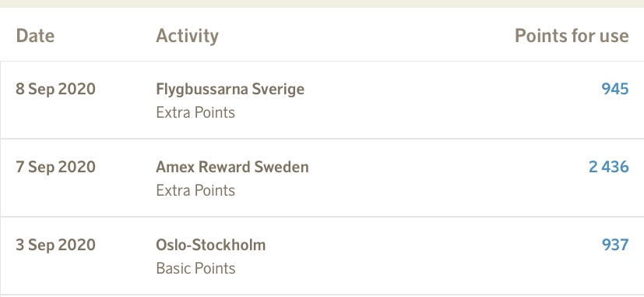Click the 945 points value

[x=615, y=89]
